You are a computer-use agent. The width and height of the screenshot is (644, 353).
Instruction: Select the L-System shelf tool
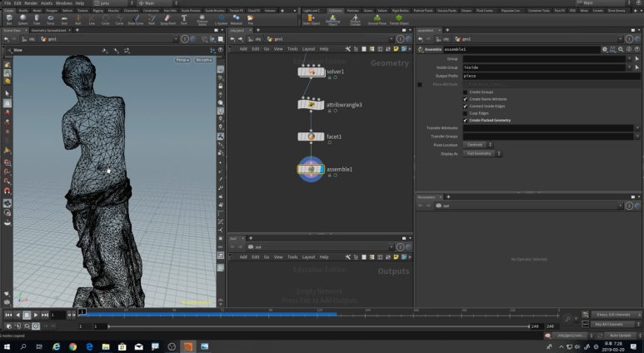coord(221,19)
